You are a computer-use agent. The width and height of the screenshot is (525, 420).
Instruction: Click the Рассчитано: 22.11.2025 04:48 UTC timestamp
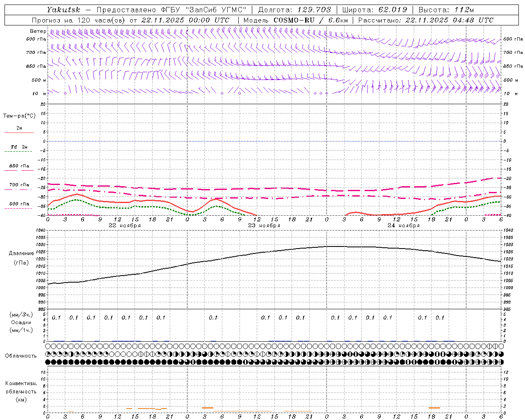coord(426,20)
